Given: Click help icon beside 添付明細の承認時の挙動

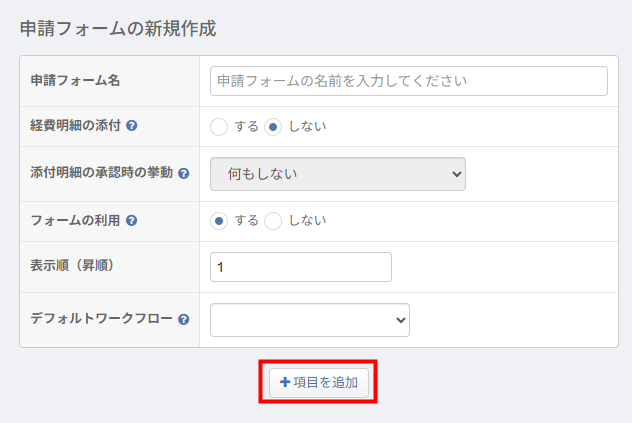Looking at the screenshot, I should [x=183, y=173].
